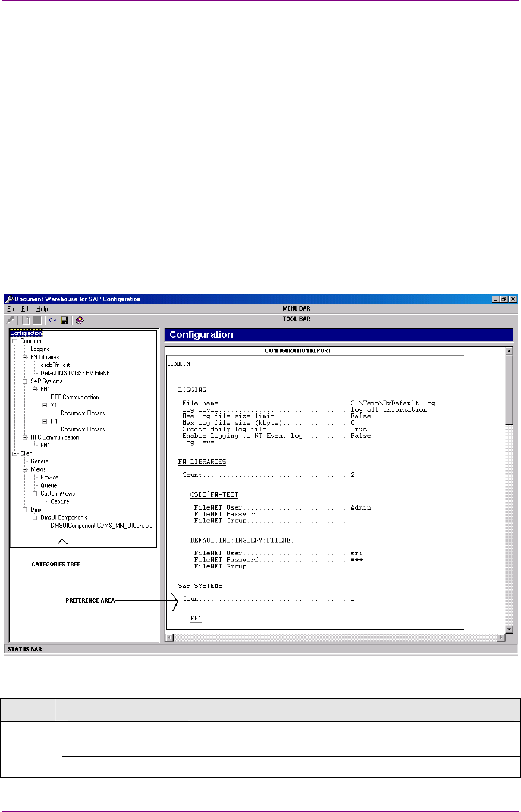Click the Max log file size line

click(268, 422)
